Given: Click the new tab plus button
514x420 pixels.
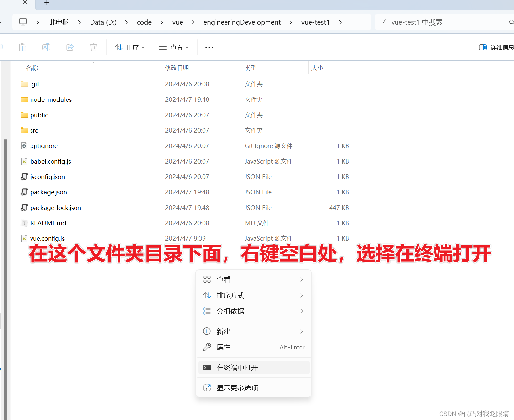Looking at the screenshot, I should pyautogui.click(x=47, y=3).
